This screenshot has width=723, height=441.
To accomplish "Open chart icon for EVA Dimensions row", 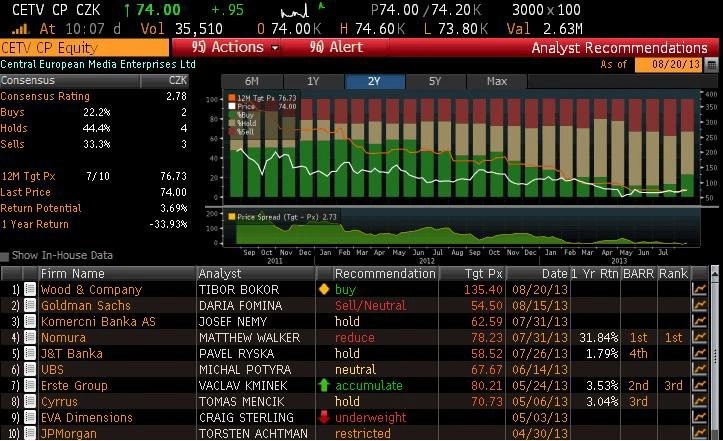I will (x=699, y=417).
